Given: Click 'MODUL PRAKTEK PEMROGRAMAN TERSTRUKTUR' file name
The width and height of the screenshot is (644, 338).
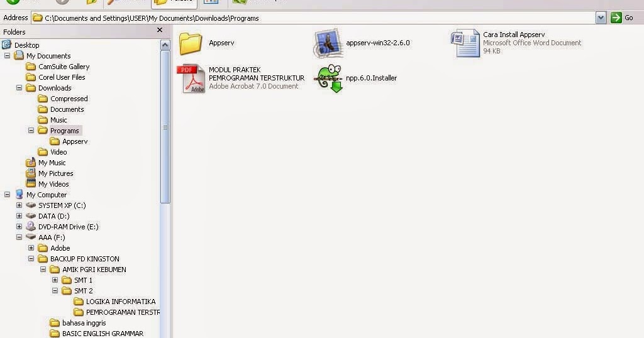Looking at the screenshot, I should click(257, 74).
